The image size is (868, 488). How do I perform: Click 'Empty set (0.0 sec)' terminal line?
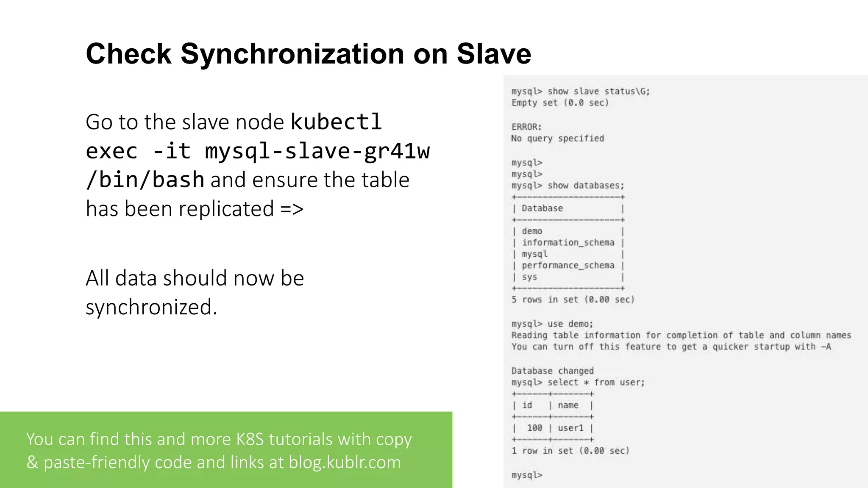point(559,103)
